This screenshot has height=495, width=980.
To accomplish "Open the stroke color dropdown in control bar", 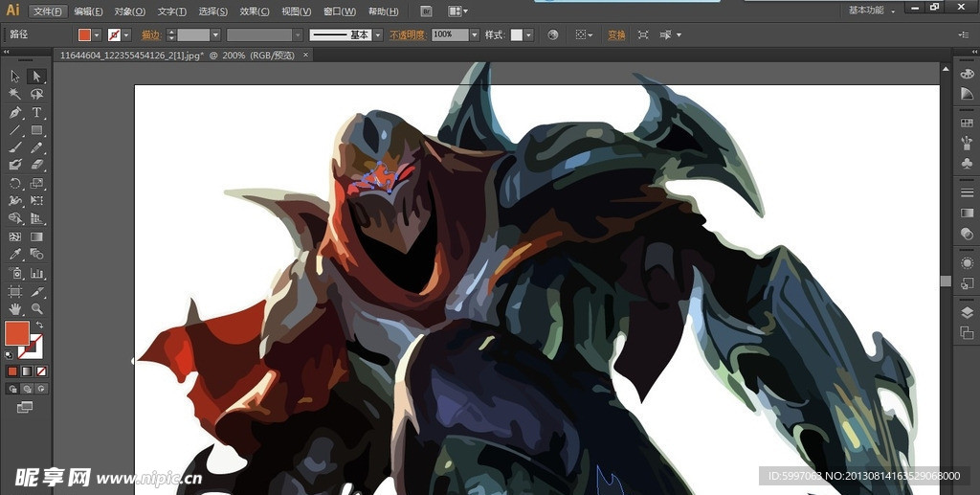I will click(x=127, y=35).
